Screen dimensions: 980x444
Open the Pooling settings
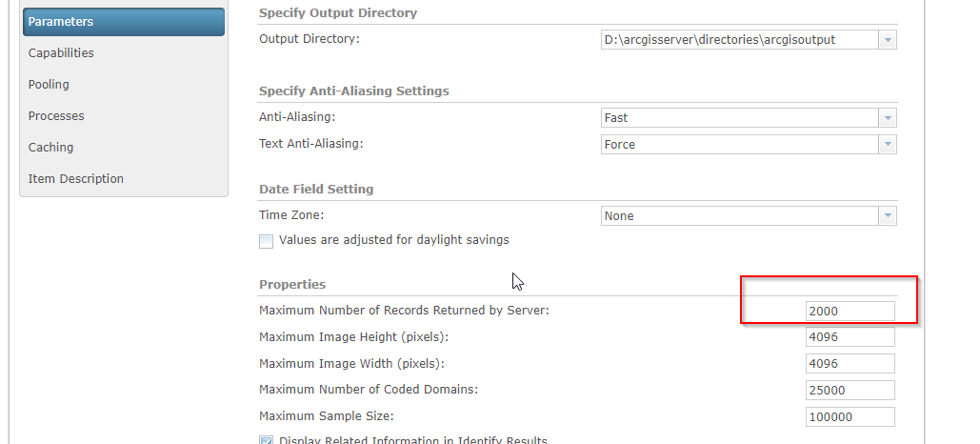49,85
